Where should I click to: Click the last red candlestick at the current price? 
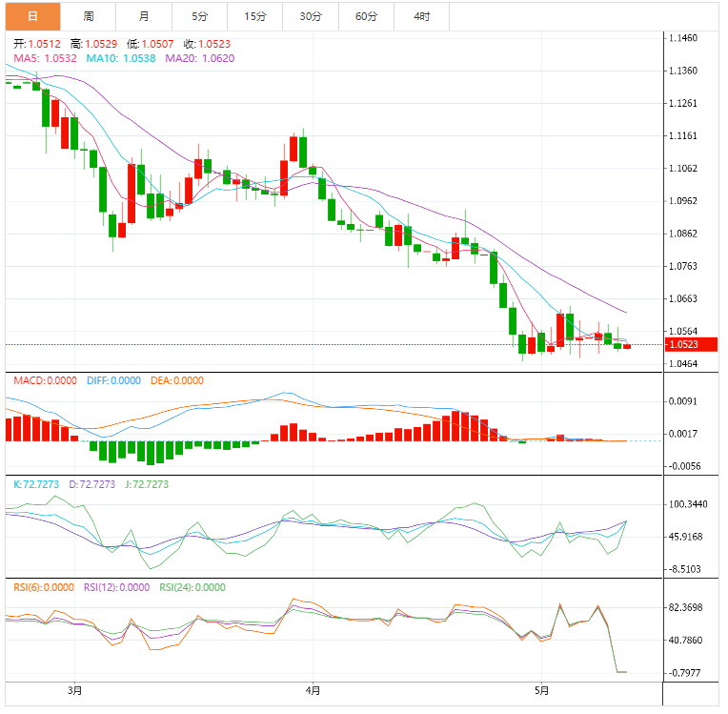coord(627,346)
